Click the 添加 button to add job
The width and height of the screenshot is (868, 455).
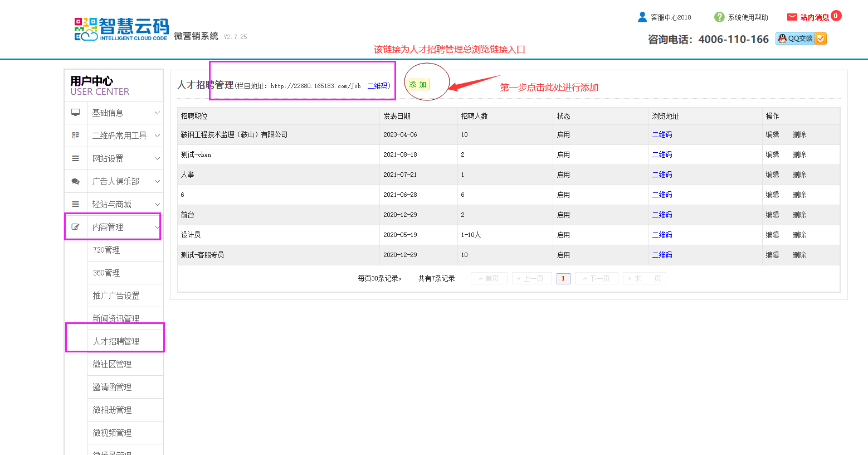click(418, 84)
